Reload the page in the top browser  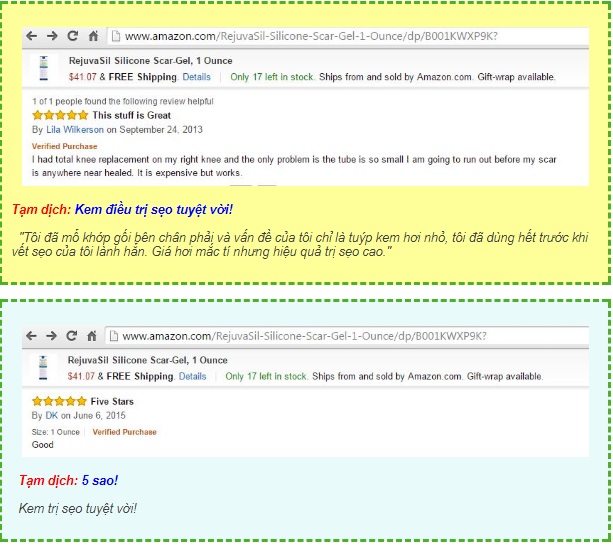[x=72, y=36]
